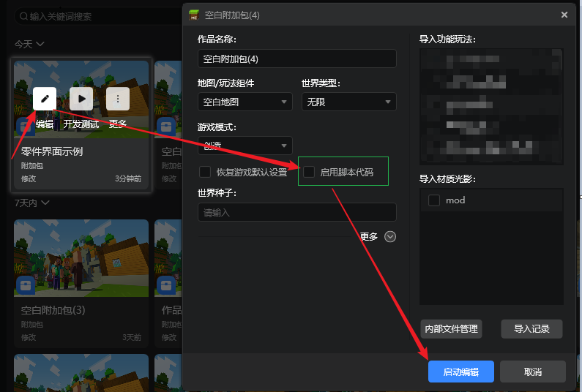Click the 启动编辑 button
The height and width of the screenshot is (392, 582).
[x=461, y=372]
